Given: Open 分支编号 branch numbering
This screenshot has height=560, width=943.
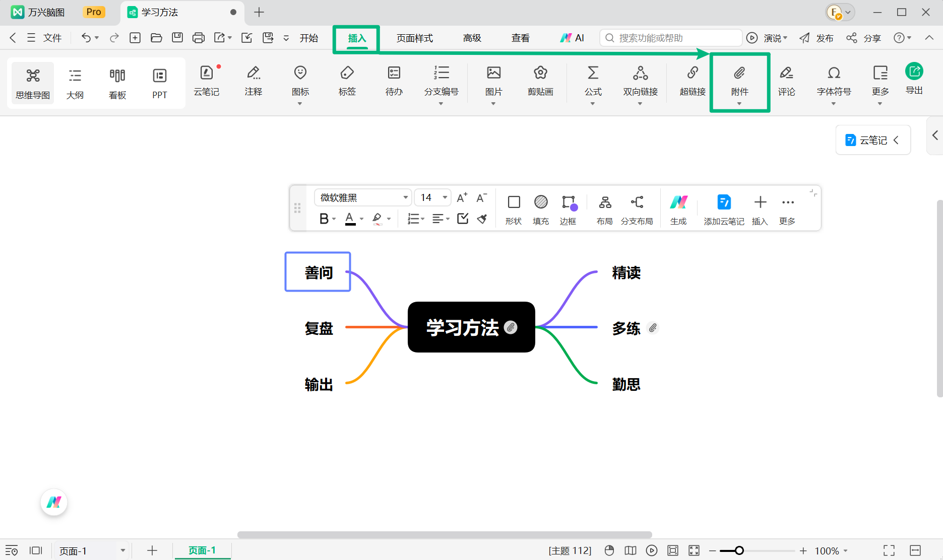Looking at the screenshot, I should [442, 84].
